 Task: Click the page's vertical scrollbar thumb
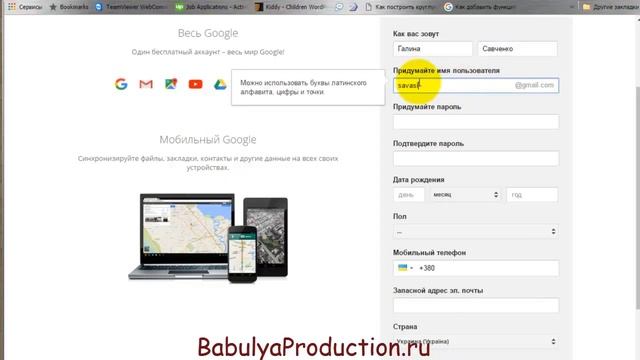click(x=638, y=198)
